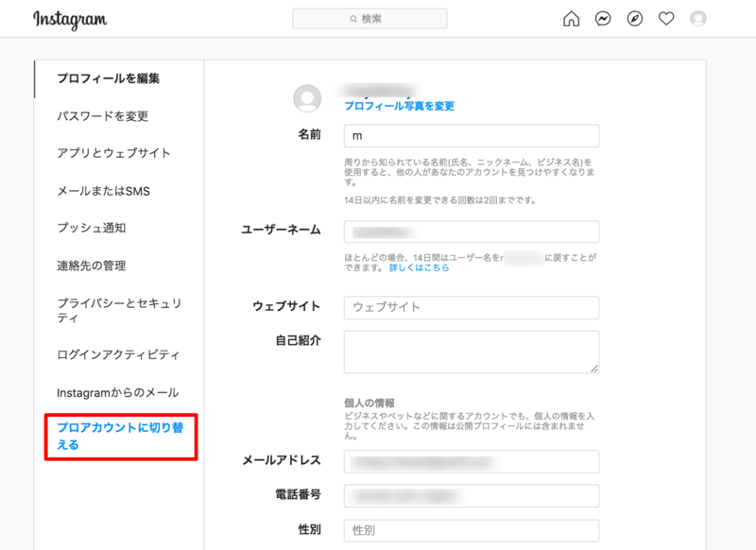756x550 pixels.
Task: Click the 個人の情報 heading text
Action: (x=369, y=403)
